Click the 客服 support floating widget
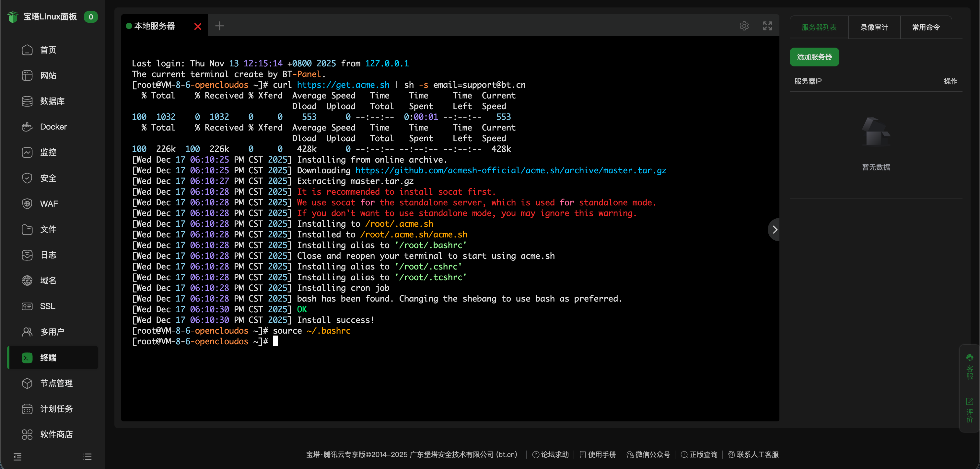980x469 pixels. coord(969,367)
